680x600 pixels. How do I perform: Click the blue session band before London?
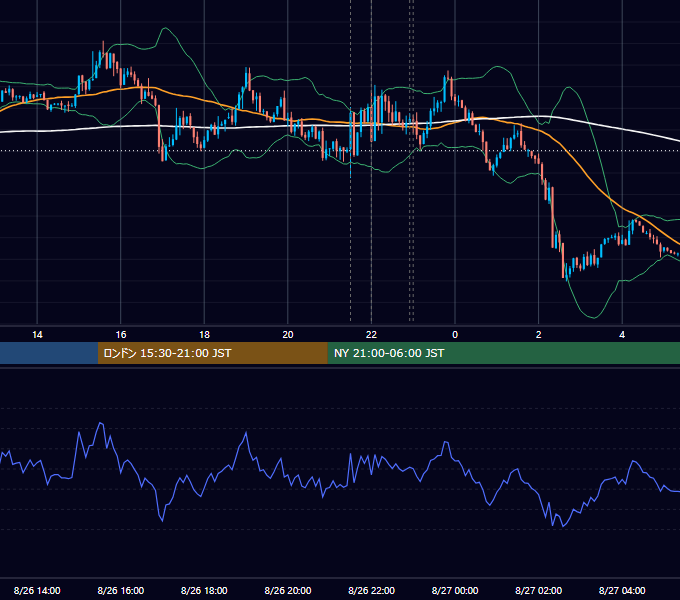[x=49, y=353]
